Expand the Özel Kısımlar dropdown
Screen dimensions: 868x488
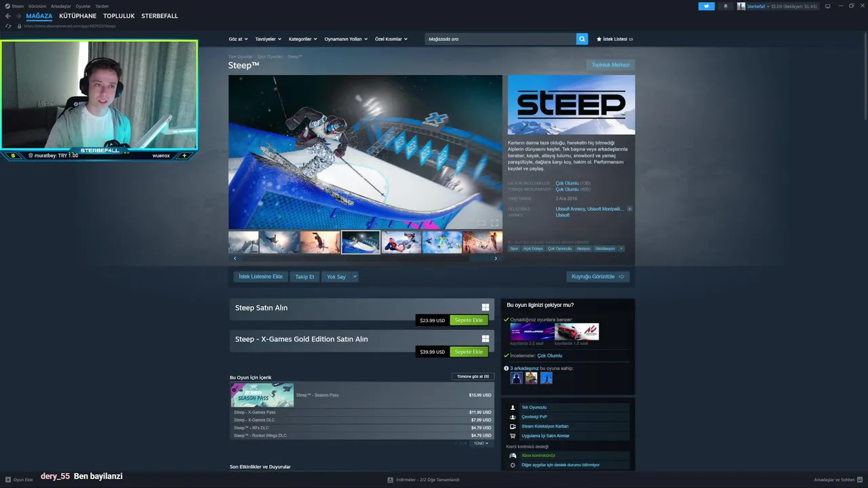(x=391, y=39)
